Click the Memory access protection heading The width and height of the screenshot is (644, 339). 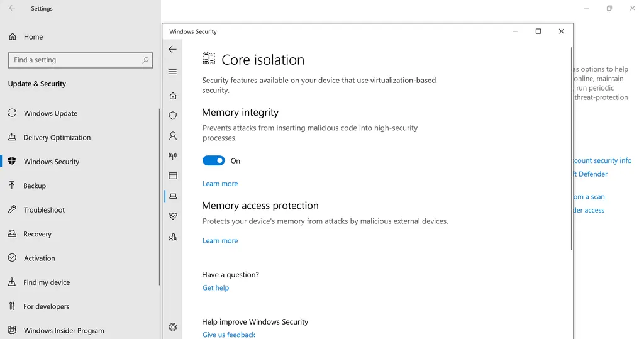[x=260, y=206]
